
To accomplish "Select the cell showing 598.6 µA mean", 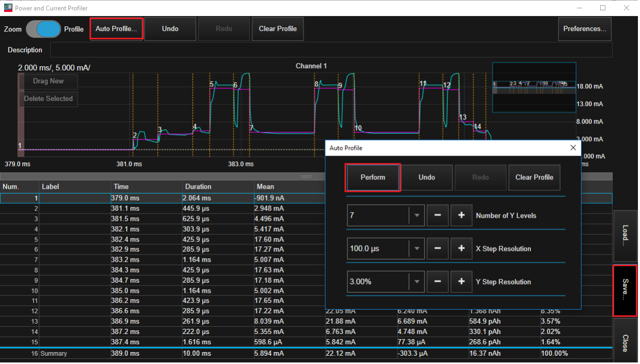I will tap(289, 342).
